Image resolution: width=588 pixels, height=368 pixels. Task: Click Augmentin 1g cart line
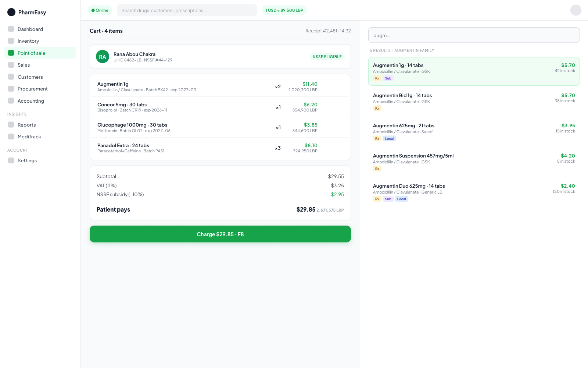pyautogui.click(x=220, y=86)
